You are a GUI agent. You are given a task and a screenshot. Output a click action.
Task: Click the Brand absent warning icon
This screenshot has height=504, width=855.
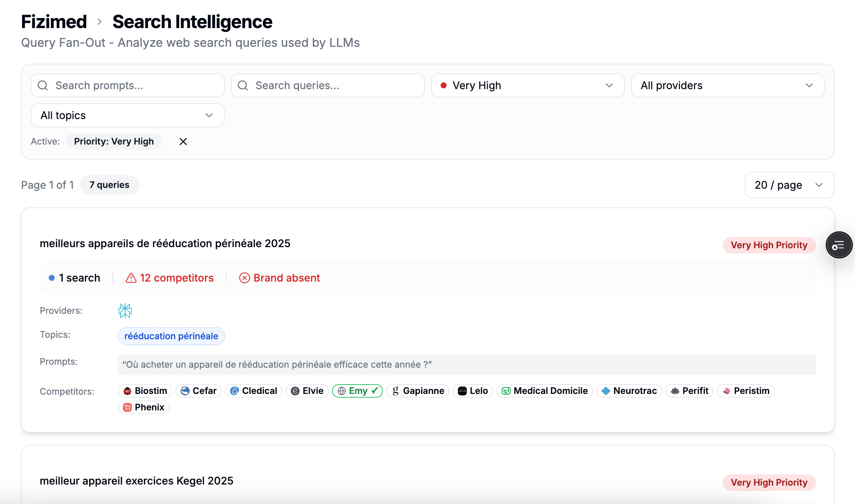click(x=244, y=278)
